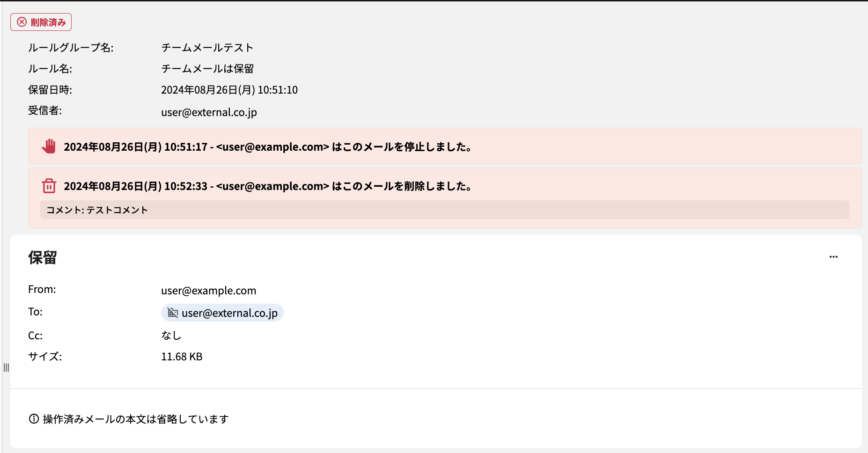Click the 11.68 KB size value
The width and height of the screenshot is (868, 453).
182,357
